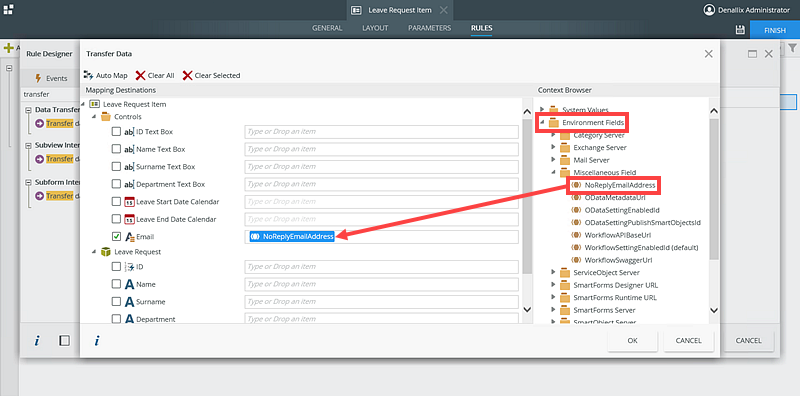800x396 pixels.
Task: Click the blue FINISH button
Action: (775, 30)
